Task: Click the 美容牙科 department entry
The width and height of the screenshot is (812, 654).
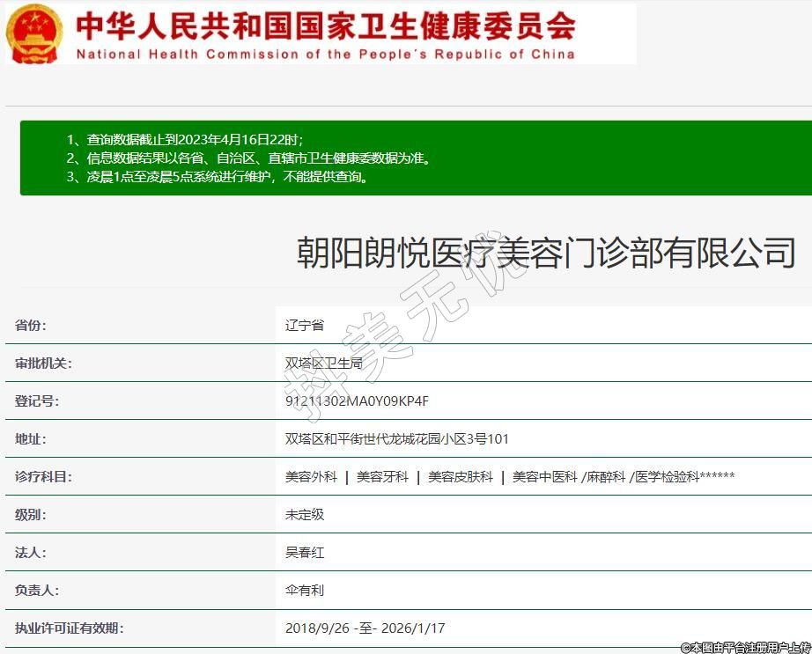Action: [x=382, y=477]
